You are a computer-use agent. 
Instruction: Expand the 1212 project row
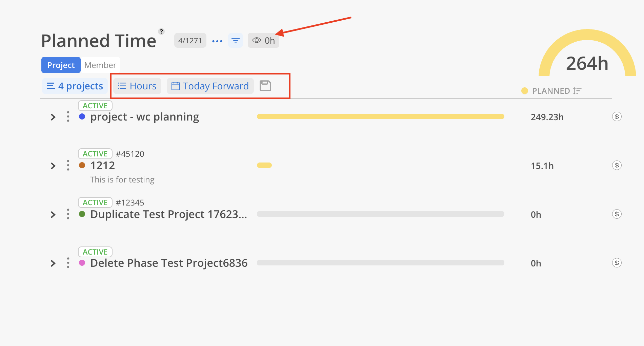coord(53,166)
